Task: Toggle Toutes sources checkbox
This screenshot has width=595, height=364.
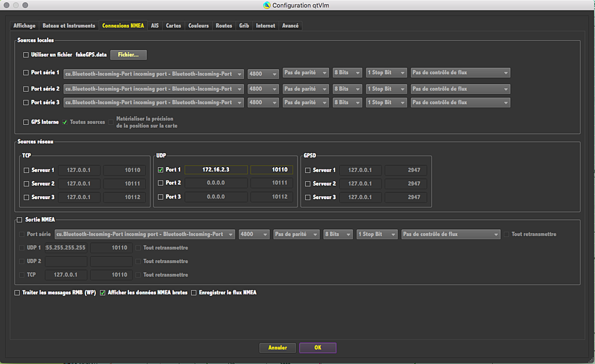Action: pos(65,122)
